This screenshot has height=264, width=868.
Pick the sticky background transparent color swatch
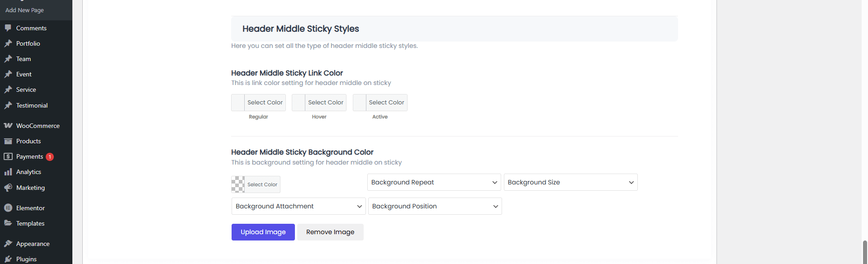click(x=238, y=184)
